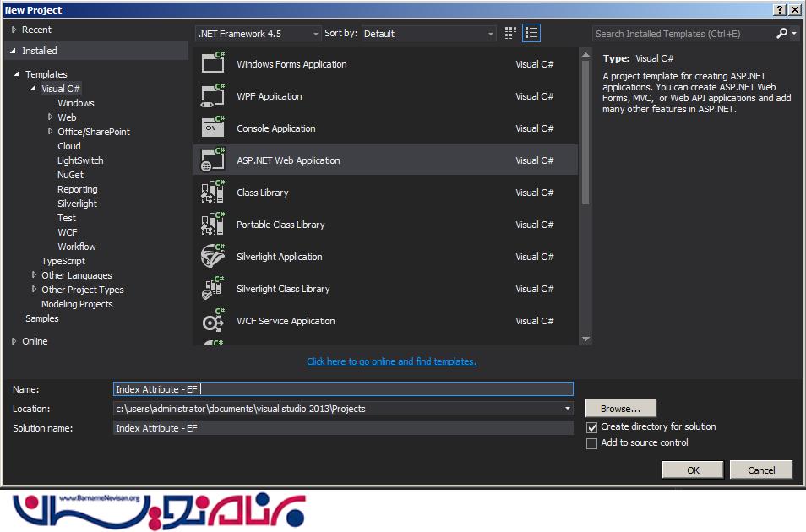Click the template list scroll down arrow
Image resolution: width=806 pixels, height=532 pixels.
pyautogui.click(x=585, y=339)
